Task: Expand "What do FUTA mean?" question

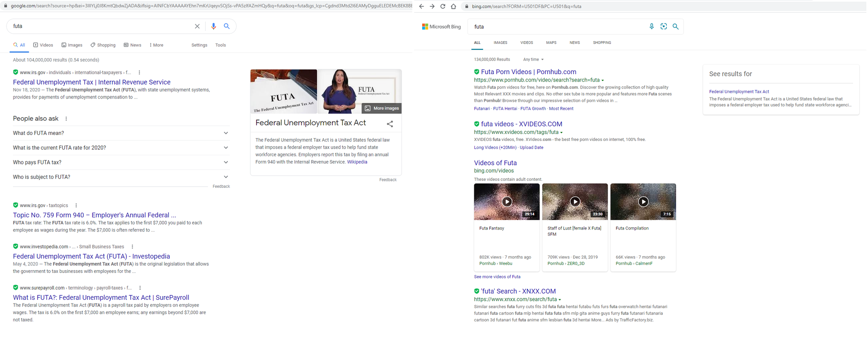Action: tap(121, 133)
